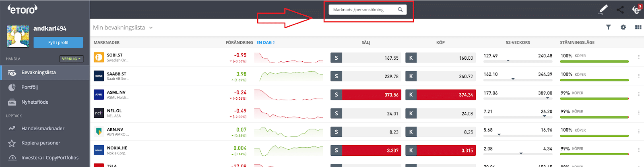
Task: Buy NOKIA.HE at 3.315
Action: coord(440,150)
